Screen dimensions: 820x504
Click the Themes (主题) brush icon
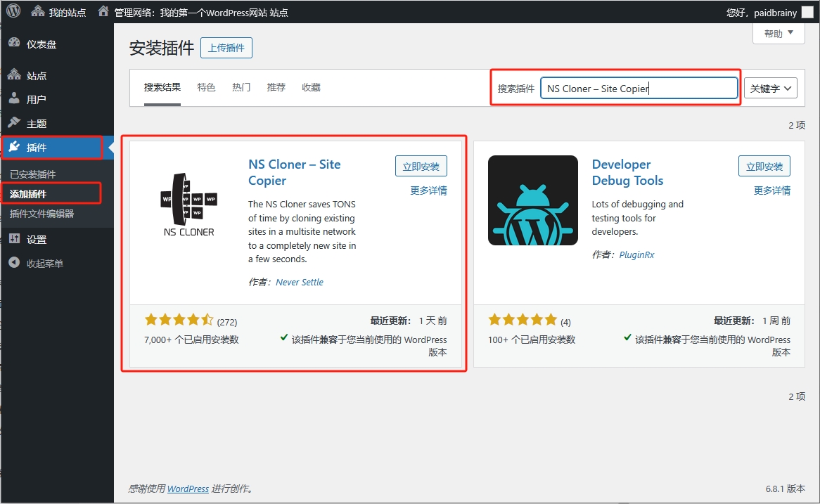(x=14, y=122)
